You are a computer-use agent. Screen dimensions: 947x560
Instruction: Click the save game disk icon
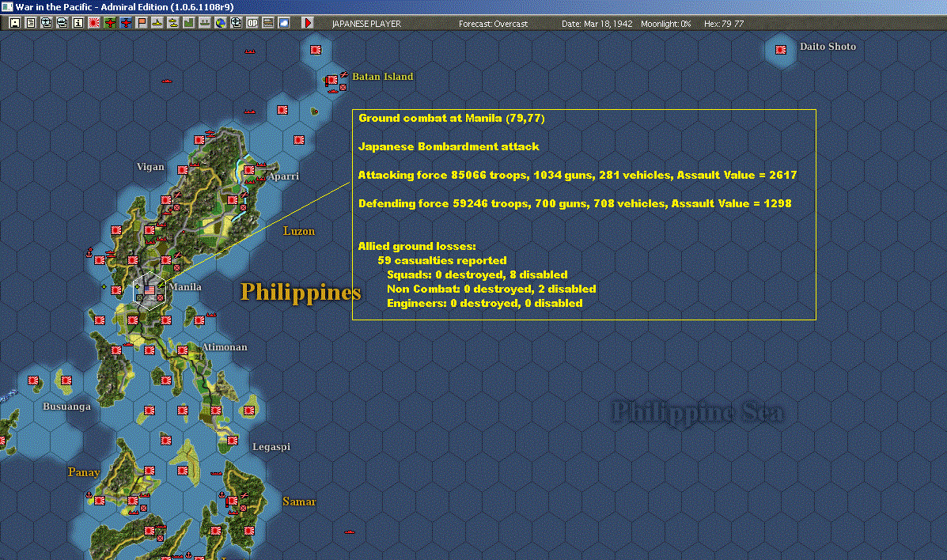coord(15,23)
